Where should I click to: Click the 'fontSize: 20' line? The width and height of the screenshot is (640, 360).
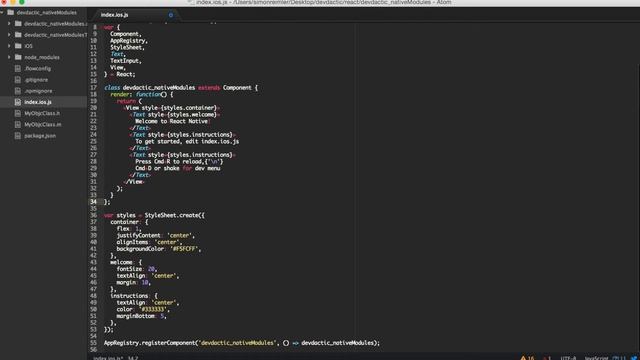point(137,269)
